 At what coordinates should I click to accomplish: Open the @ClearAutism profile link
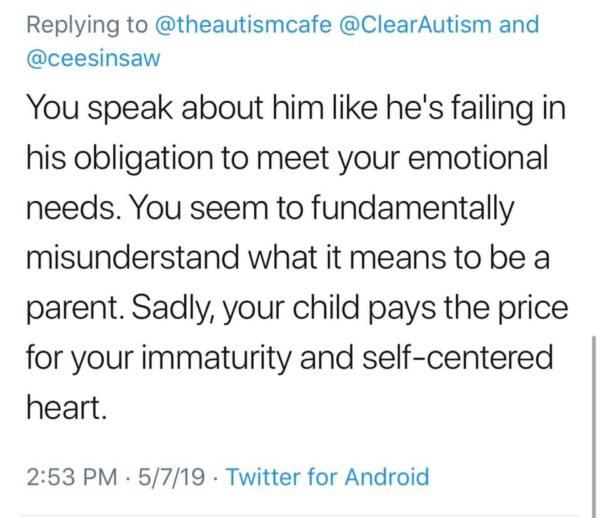click(x=415, y=24)
